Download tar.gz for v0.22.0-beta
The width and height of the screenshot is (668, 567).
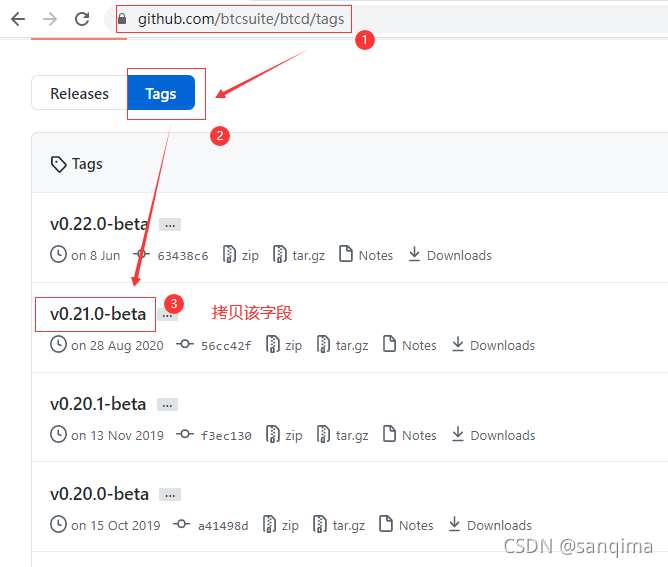(299, 255)
